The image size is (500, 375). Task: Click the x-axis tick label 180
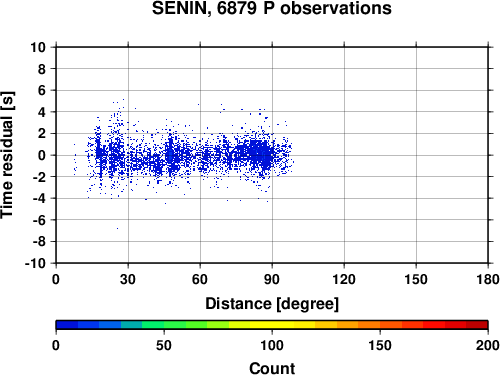[x=488, y=279]
